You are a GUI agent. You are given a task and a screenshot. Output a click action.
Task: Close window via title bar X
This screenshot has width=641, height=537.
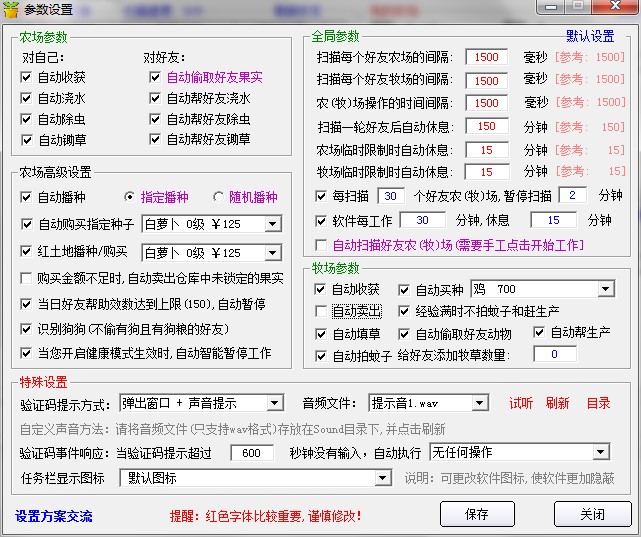tap(615, 6)
